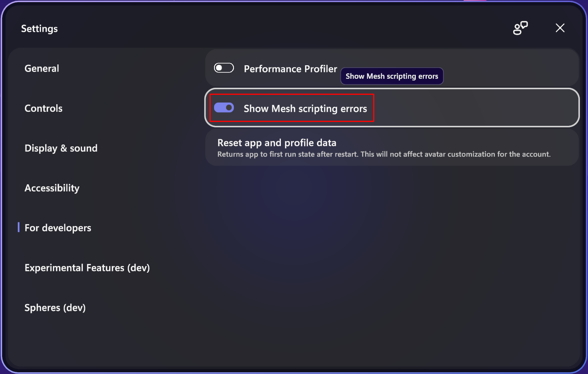Select For developers in the sidebar
Image resolution: width=588 pixels, height=374 pixels.
pyautogui.click(x=58, y=227)
